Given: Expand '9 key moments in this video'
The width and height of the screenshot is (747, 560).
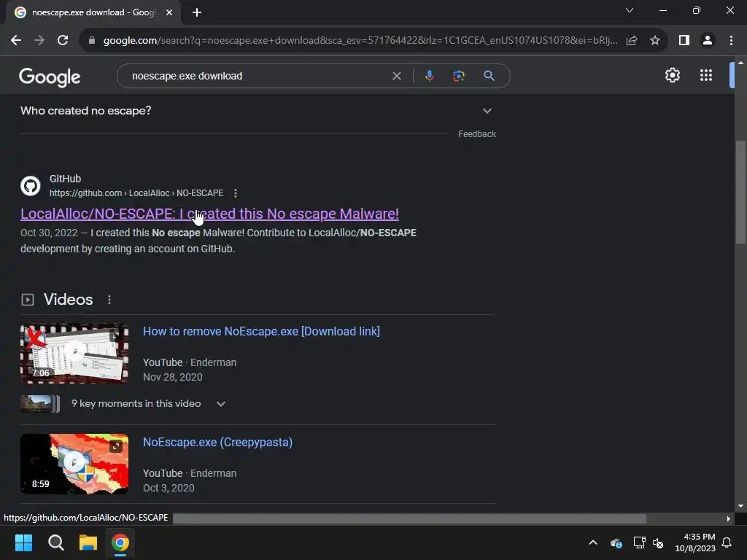Looking at the screenshot, I should coord(147,404).
